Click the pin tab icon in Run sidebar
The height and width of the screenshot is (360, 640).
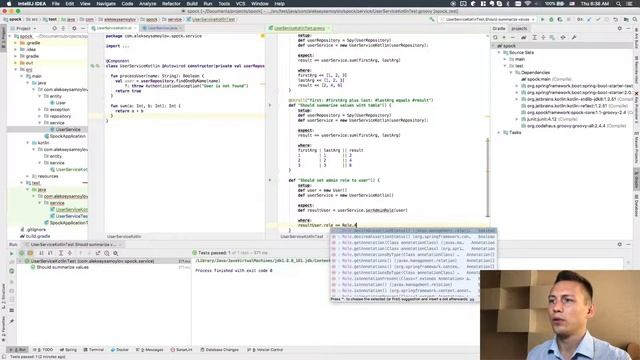(11, 321)
